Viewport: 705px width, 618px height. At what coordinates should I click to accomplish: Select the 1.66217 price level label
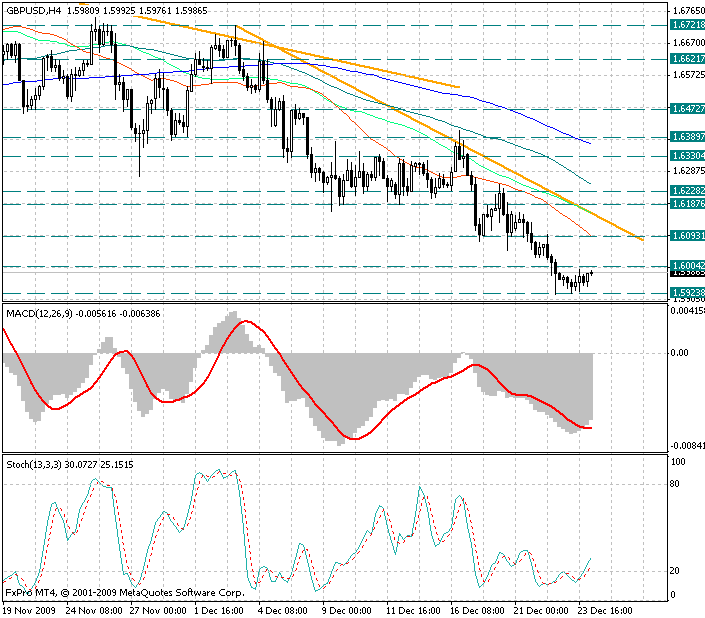coord(687,58)
